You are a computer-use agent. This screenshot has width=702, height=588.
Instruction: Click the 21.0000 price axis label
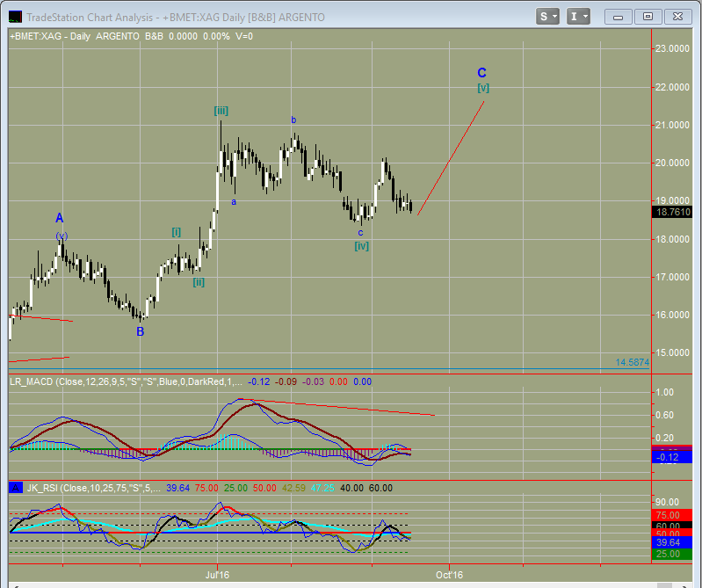click(x=672, y=125)
